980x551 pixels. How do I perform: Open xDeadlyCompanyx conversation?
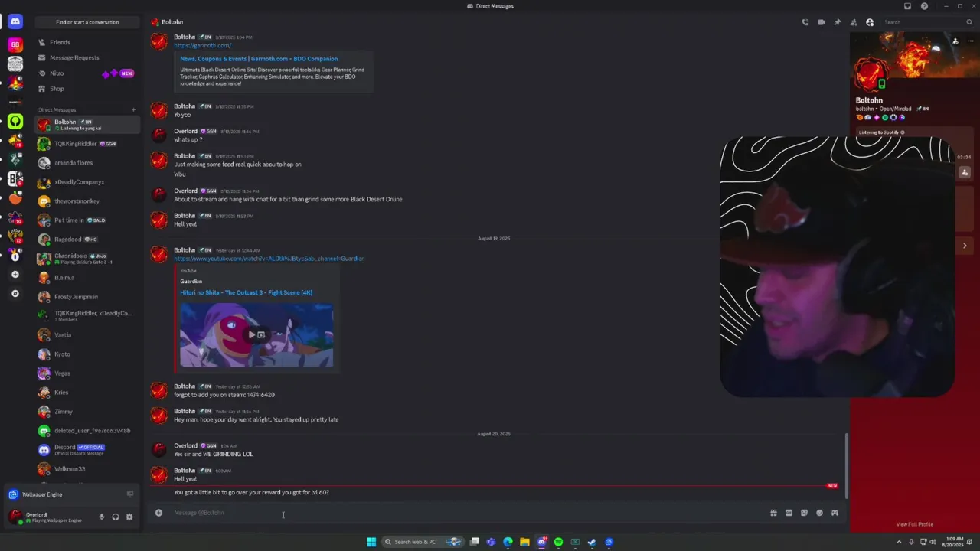pos(87,182)
